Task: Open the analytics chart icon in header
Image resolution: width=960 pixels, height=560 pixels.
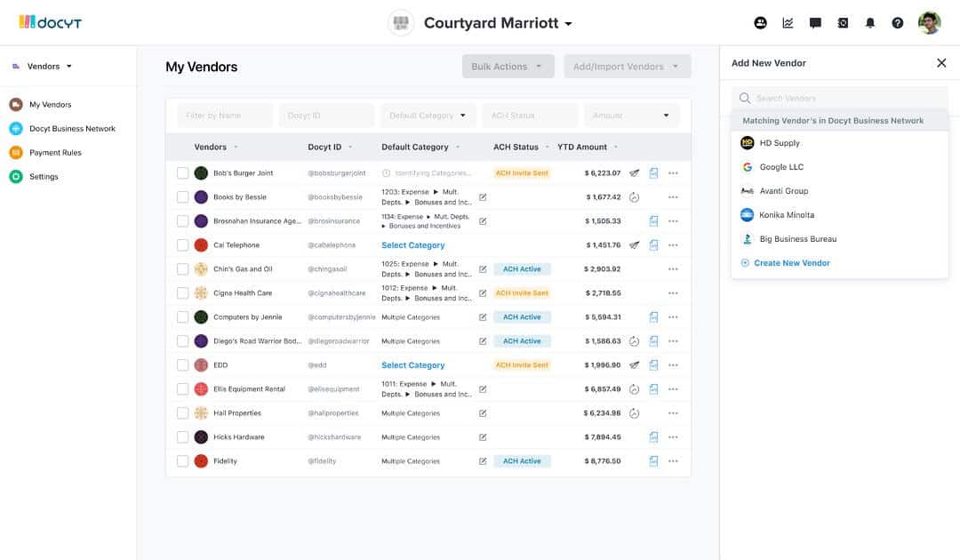Action: [788, 23]
